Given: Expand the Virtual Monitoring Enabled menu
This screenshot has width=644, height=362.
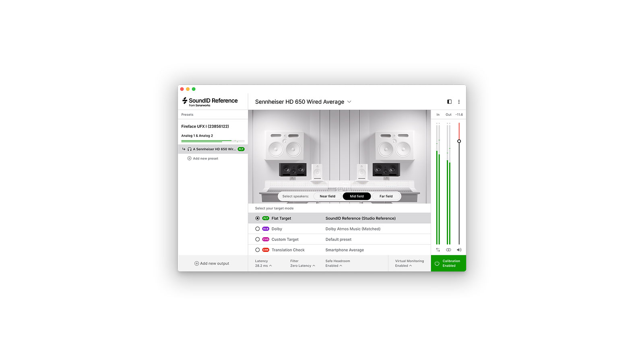Looking at the screenshot, I should (409, 263).
